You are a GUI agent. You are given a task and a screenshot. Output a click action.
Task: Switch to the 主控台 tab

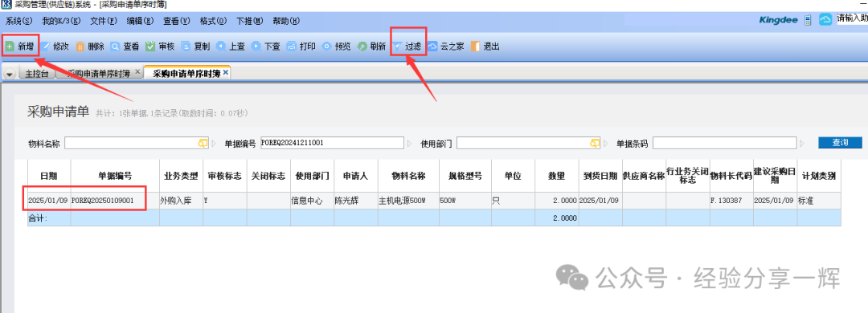(x=37, y=74)
